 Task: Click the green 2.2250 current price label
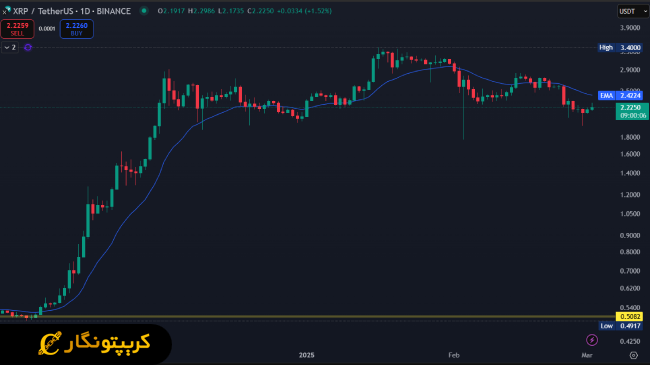tap(632, 107)
